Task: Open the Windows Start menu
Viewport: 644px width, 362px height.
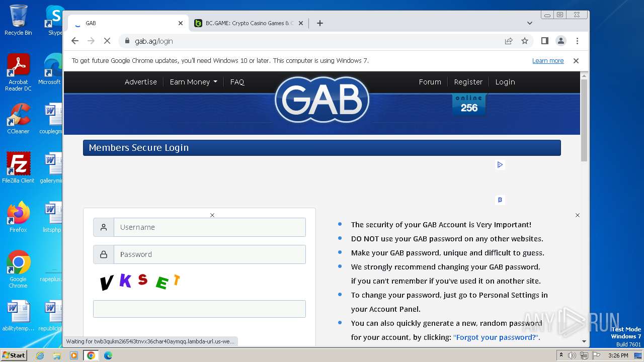Action: tap(14, 355)
